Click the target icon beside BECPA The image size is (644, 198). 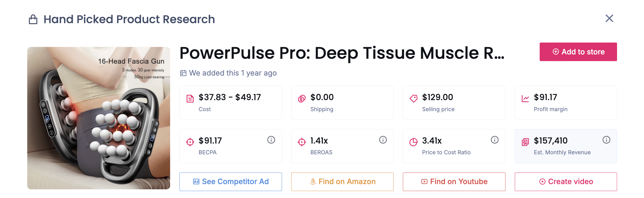pyautogui.click(x=190, y=142)
